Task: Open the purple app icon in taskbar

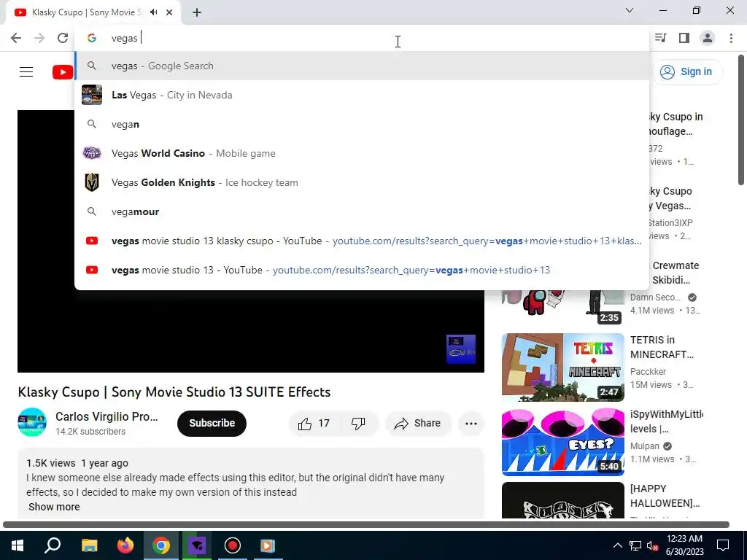Action: (x=197, y=545)
